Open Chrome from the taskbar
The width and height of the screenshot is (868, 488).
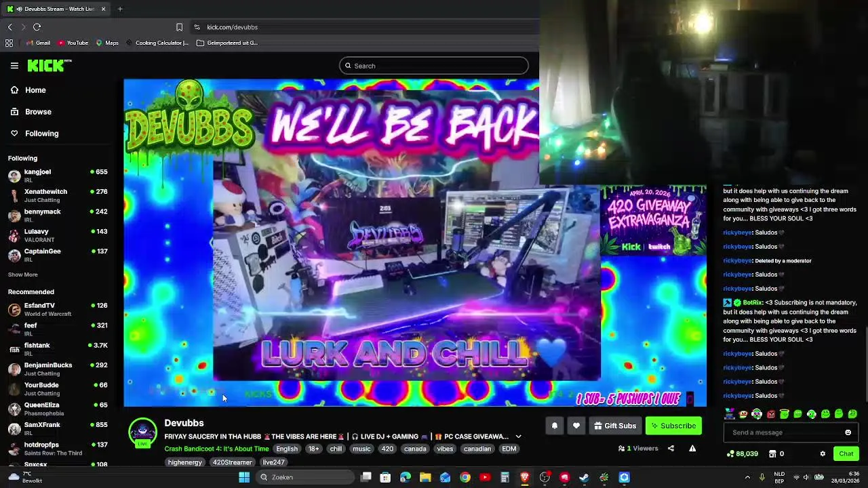pos(465,477)
